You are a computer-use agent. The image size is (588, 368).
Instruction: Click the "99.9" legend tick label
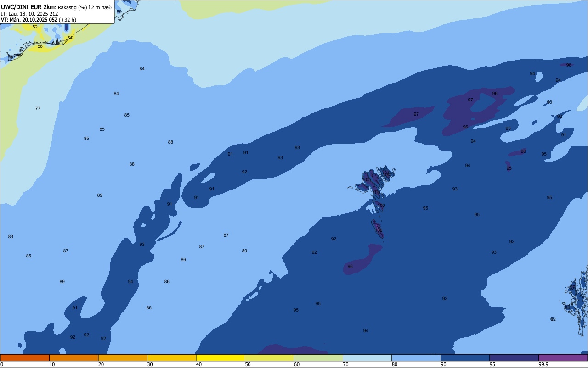pos(543,364)
